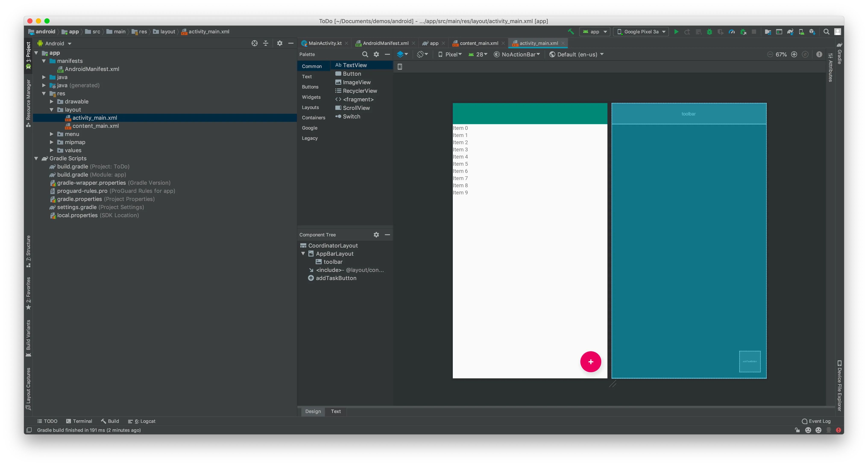Open Logcat from bottom bar
The image size is (868, 466).
[142, 421]
